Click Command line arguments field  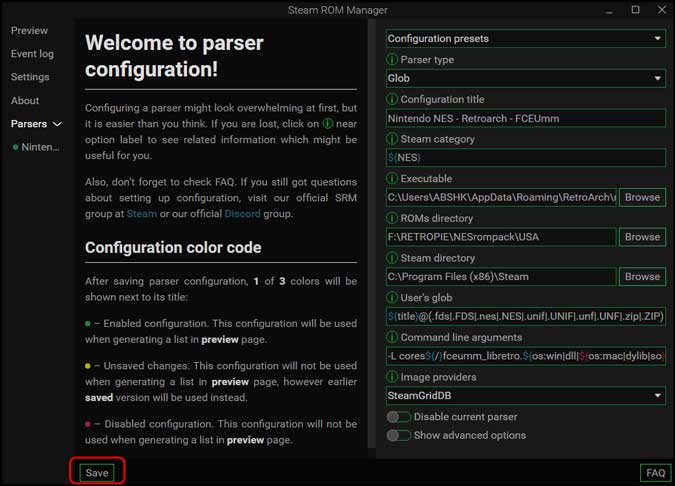click(526, 356)
